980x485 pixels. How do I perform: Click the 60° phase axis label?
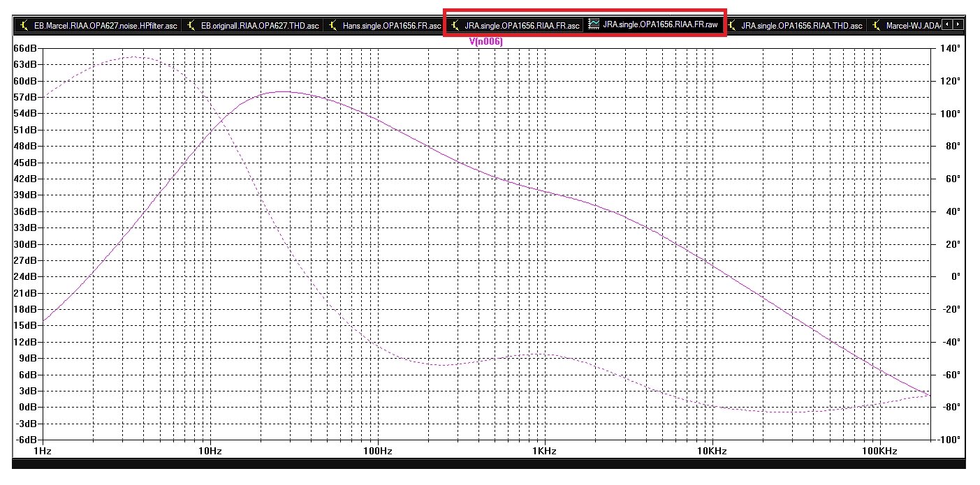point(953,179)
